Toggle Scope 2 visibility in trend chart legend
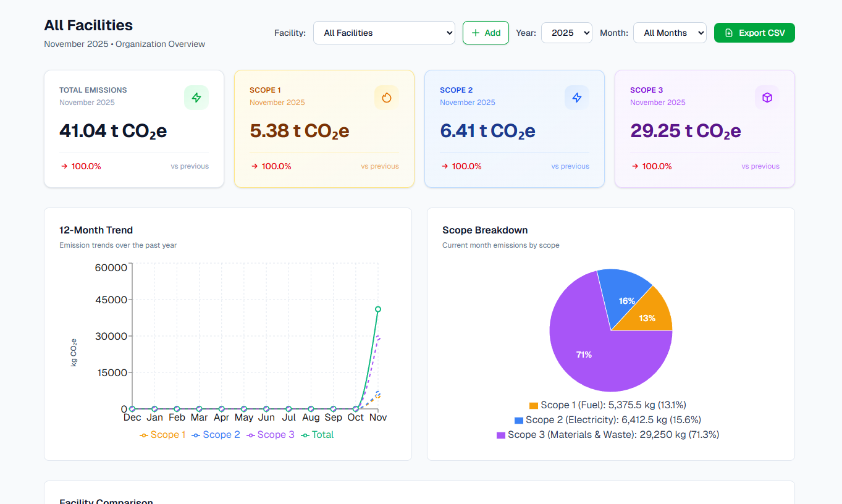The image size is (842, 504). pos(216,434)
